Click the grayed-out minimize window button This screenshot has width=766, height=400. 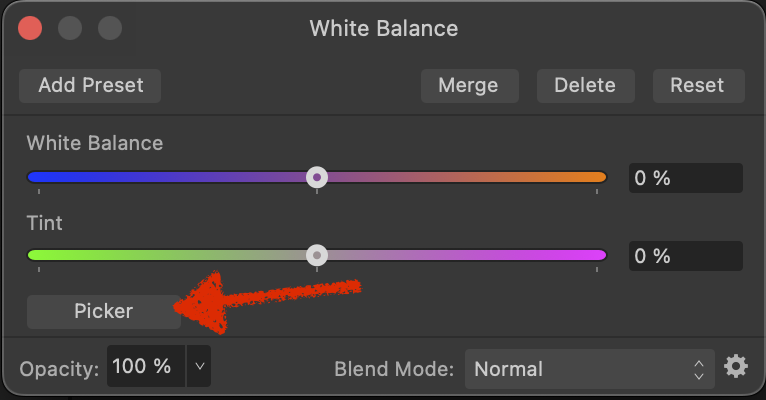(x=70, y=28)
